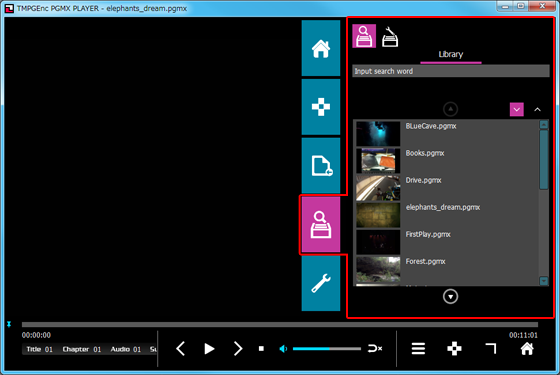Switch to library settings wrench-drawer icon
Image resolution: width=560 pixels, height=375 pixels.
pyautogui.click(x=390, y=37)
